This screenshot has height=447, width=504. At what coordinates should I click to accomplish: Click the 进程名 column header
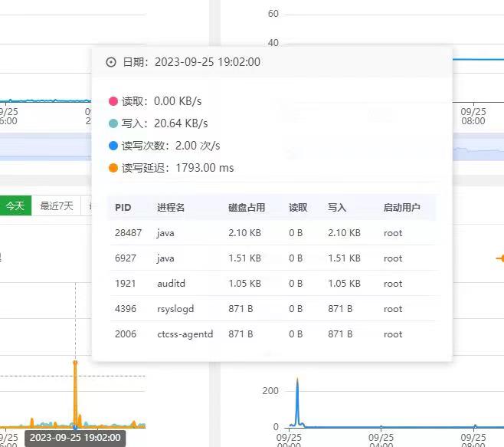point(171,208)
